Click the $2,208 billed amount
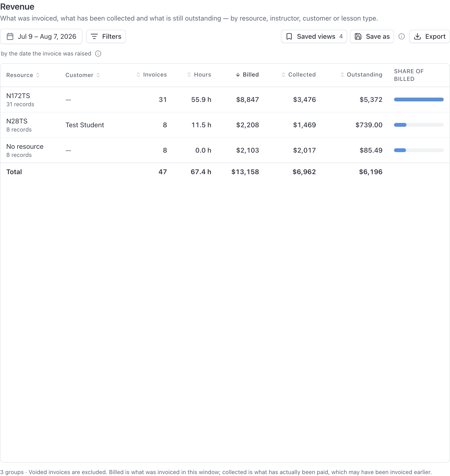450x476 pixels. [247, 125]
